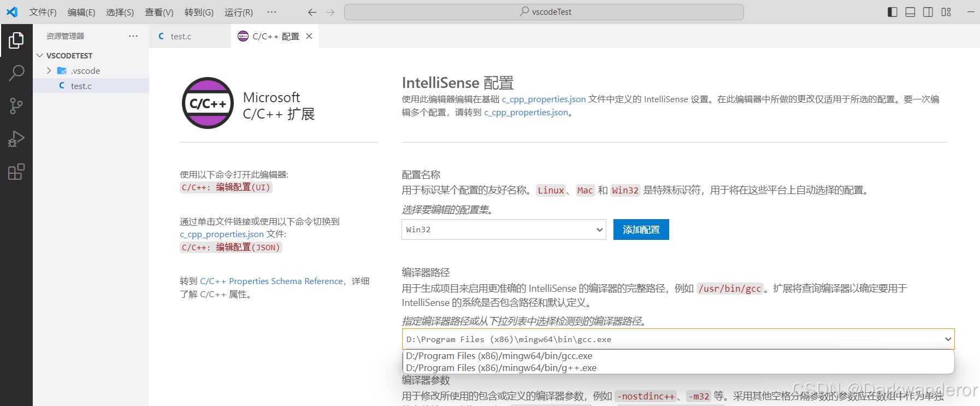Open customize layout icon

coord(946,12)
